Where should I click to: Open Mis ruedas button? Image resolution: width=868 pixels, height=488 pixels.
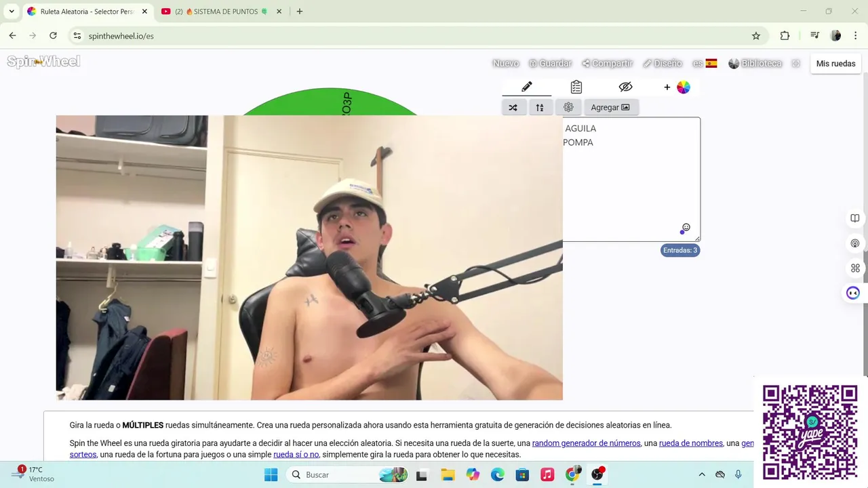[x=835, y=63]
